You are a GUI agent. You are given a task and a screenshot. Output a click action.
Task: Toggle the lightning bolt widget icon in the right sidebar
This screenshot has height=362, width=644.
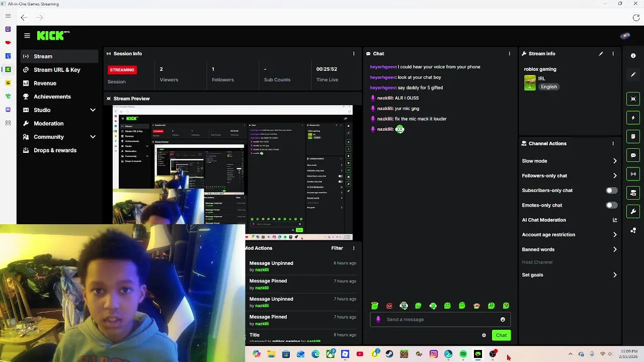pos(633,118)
